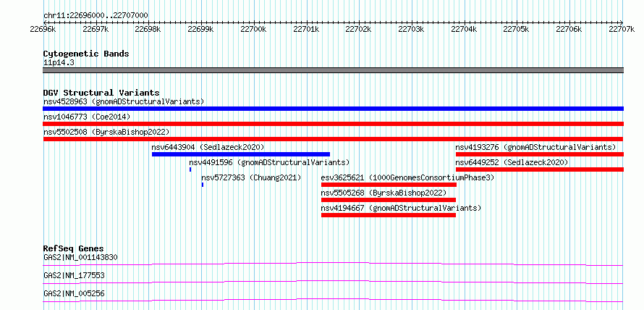This screenshot has height=310, width=644.
Task: Open nsv4528963 (gnomADStructuralVariants) label
Action: pos(124,101)
